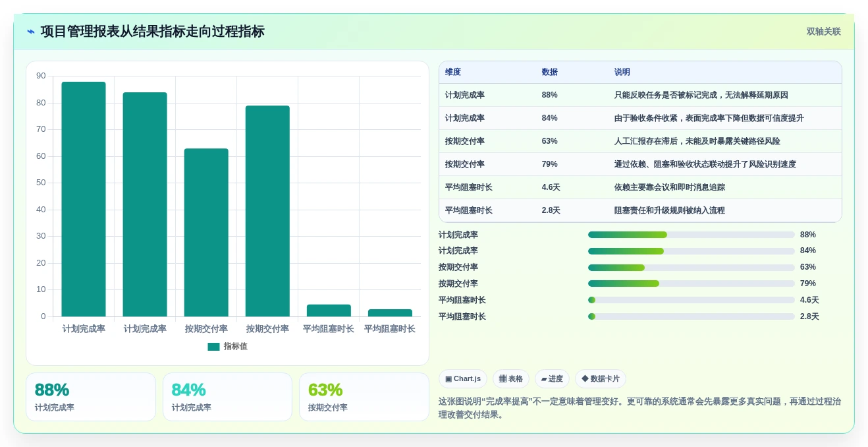
Task: Click the progress bar labeled 2.8天
Action: tap(692, 316)
